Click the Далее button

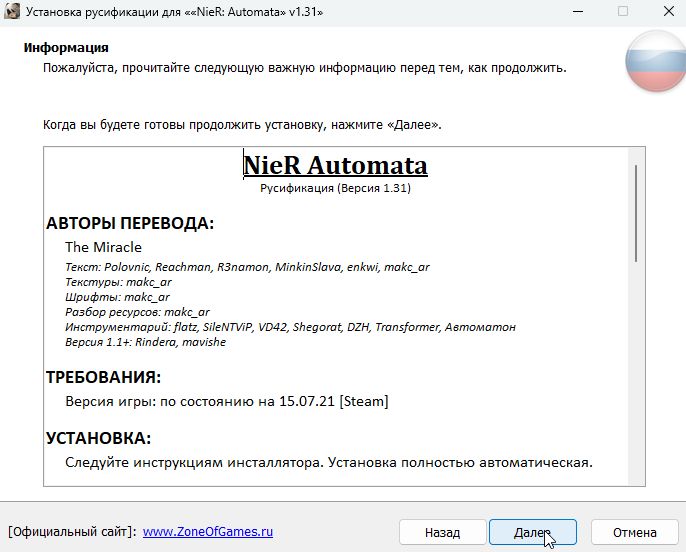coord(532,532)
